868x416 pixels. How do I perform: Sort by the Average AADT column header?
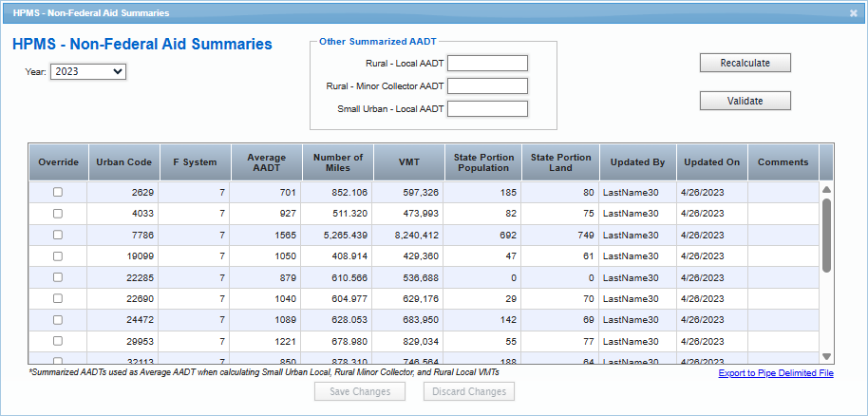pos(266,162)
